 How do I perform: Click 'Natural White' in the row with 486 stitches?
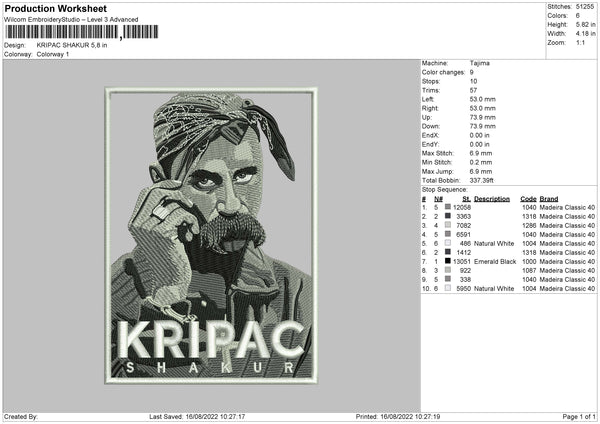(x=494, y=243)
